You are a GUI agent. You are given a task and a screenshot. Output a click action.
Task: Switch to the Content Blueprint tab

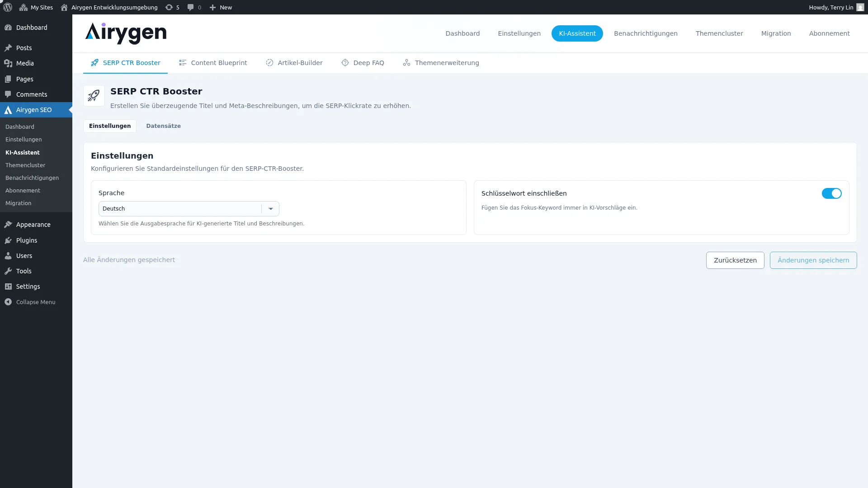213,63
